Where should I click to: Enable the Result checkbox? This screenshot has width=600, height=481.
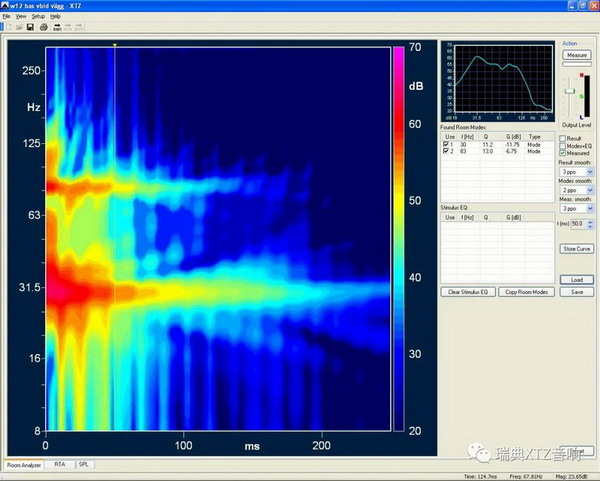point(562,138)
